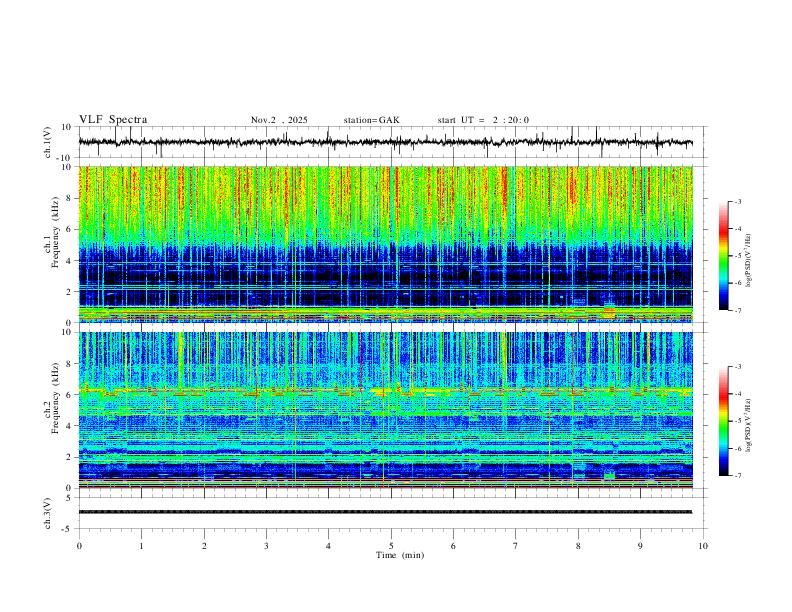The width and height of the screenshot is (792, 612).
Task: Click the time-axis tick label "6"
Action: (x=453, y=546)
